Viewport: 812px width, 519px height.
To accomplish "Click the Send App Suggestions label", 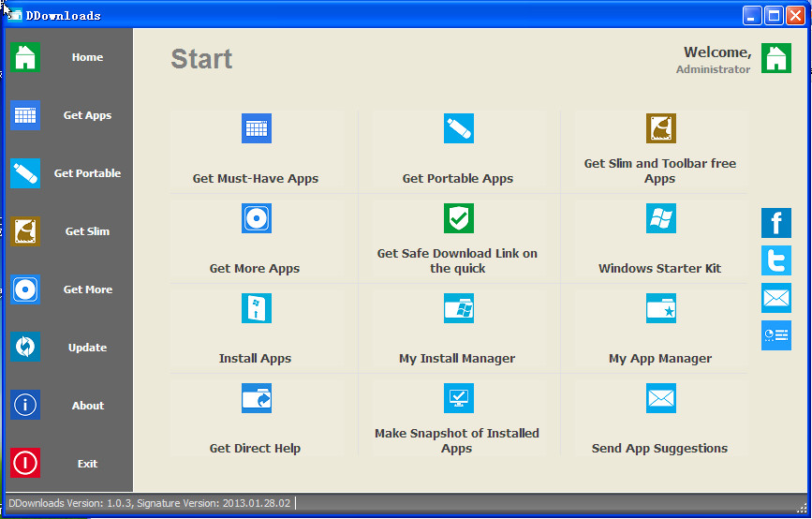I will click(x=659, y=448).
